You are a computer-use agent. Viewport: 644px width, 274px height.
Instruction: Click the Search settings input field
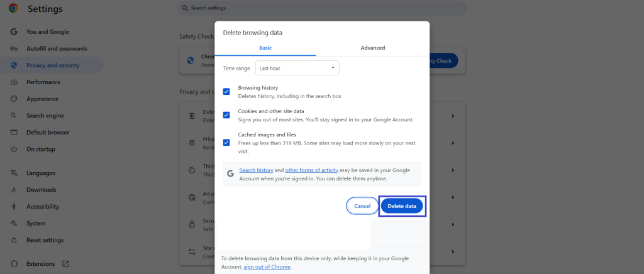321,8
